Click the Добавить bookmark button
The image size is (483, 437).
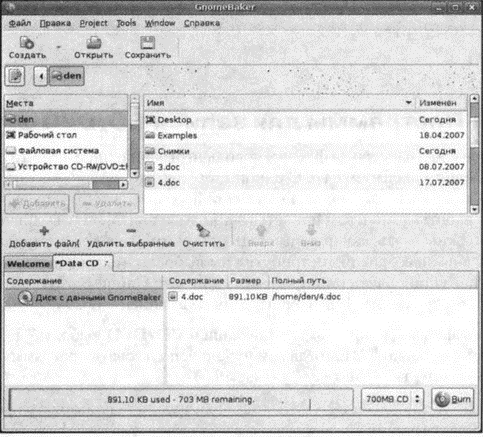(37, 203)
